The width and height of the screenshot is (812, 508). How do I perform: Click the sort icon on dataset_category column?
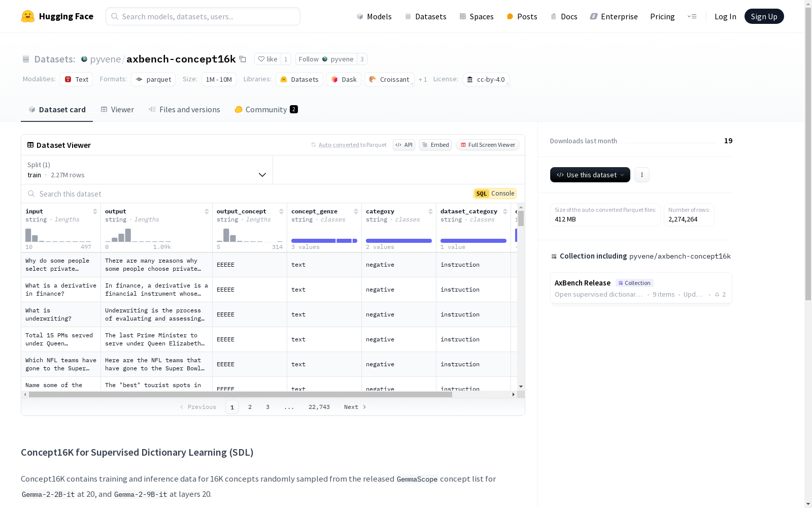[x=505, y=211]
